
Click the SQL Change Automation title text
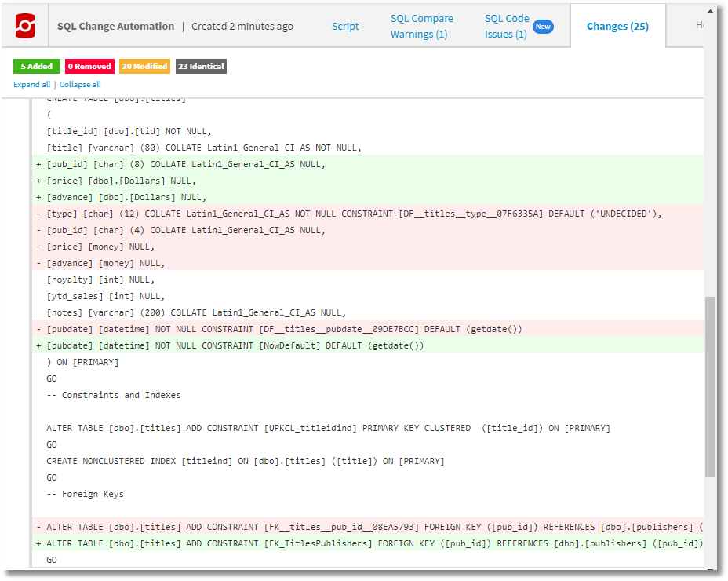[115, 27]
